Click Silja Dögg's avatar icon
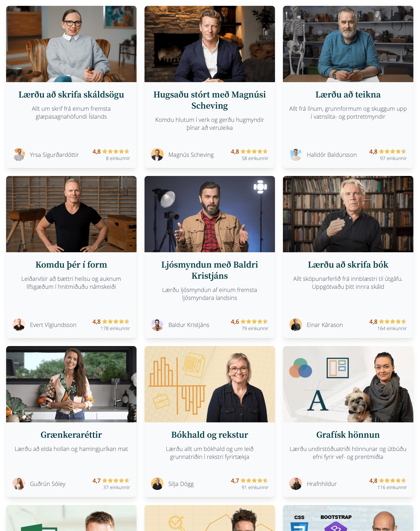This screenshot has width=420, height=531. [x=157, y=484]
